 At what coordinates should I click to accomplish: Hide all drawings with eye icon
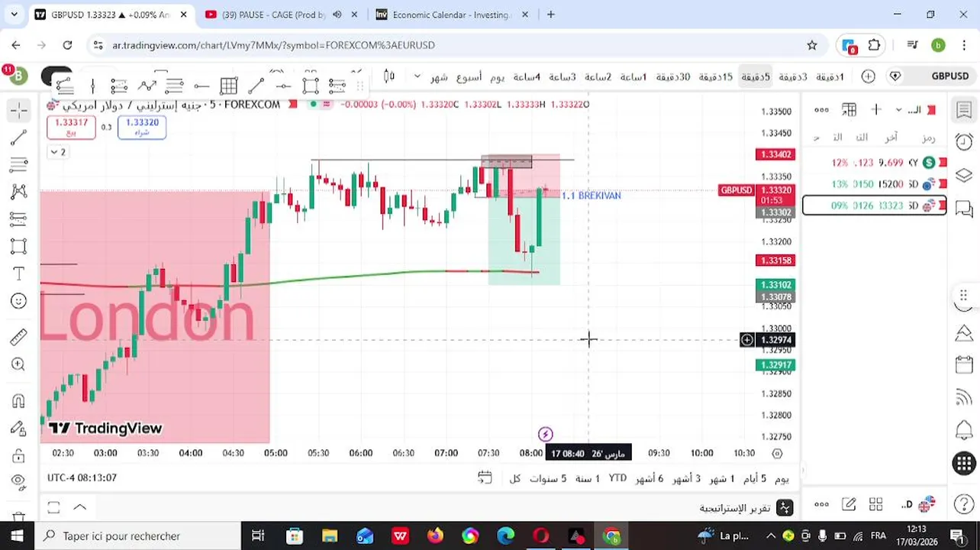pos(19,481)
